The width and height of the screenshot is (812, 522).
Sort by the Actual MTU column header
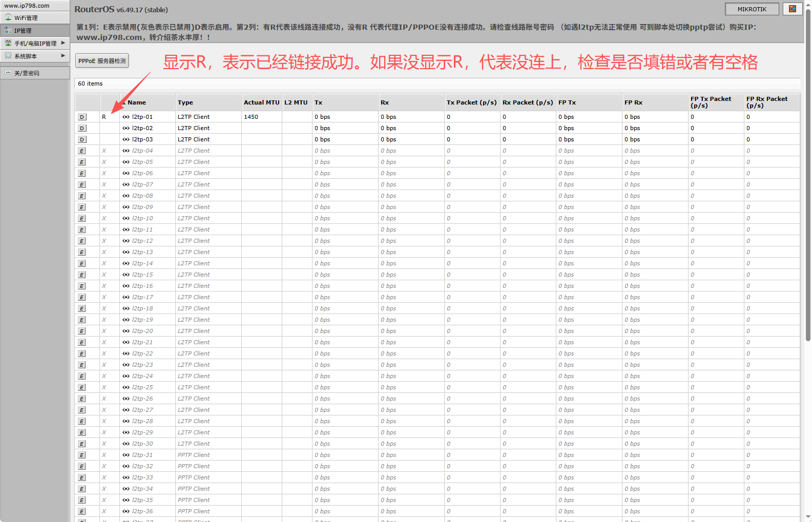click(x=262, y=102)
